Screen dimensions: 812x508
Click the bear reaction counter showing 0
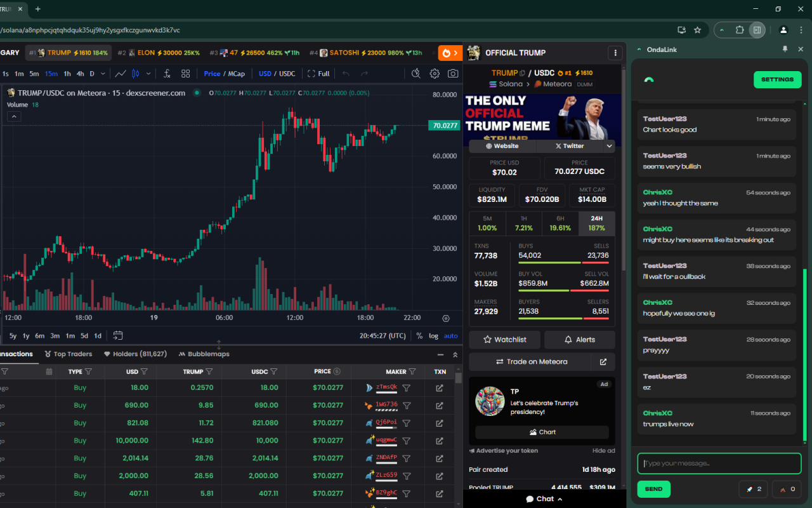pos(787,489)
